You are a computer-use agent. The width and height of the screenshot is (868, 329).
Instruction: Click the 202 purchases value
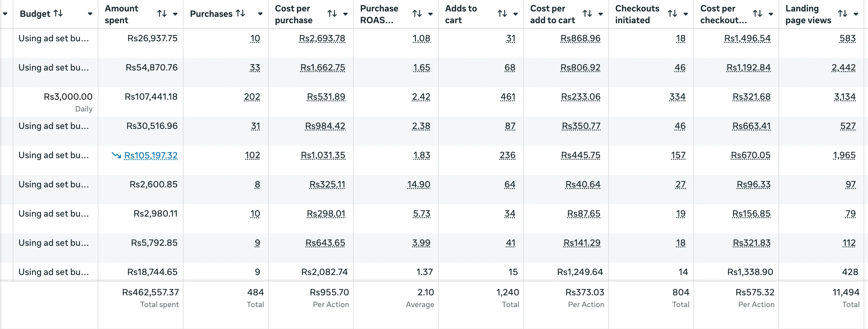[x=252, y=97]
